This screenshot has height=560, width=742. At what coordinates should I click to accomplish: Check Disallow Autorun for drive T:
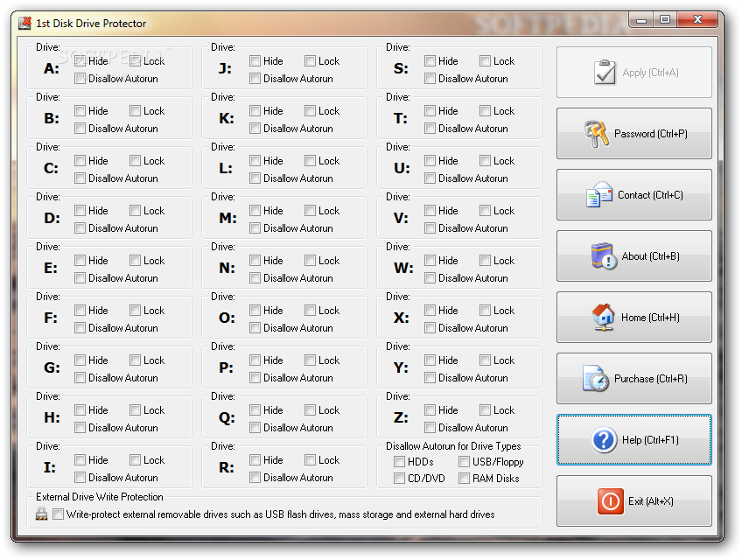coord(430,129)
